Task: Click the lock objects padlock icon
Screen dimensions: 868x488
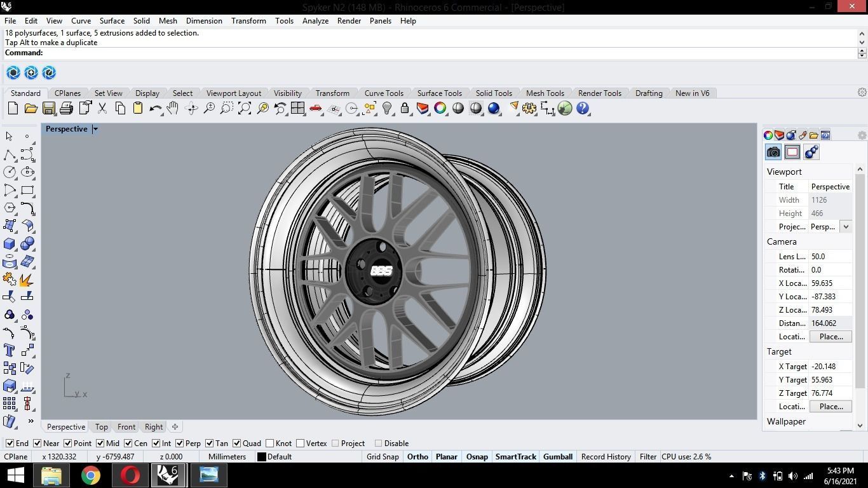Action: [x=405, y=109]
